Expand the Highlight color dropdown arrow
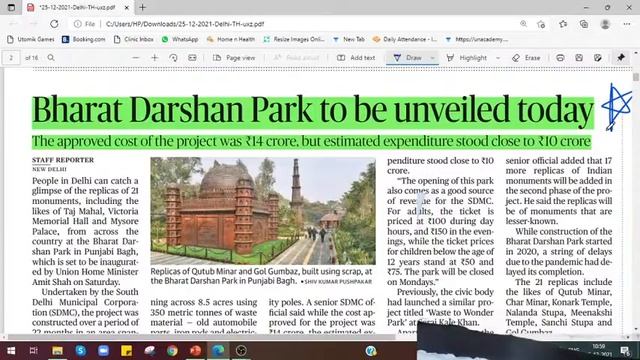 coord(498,58)
